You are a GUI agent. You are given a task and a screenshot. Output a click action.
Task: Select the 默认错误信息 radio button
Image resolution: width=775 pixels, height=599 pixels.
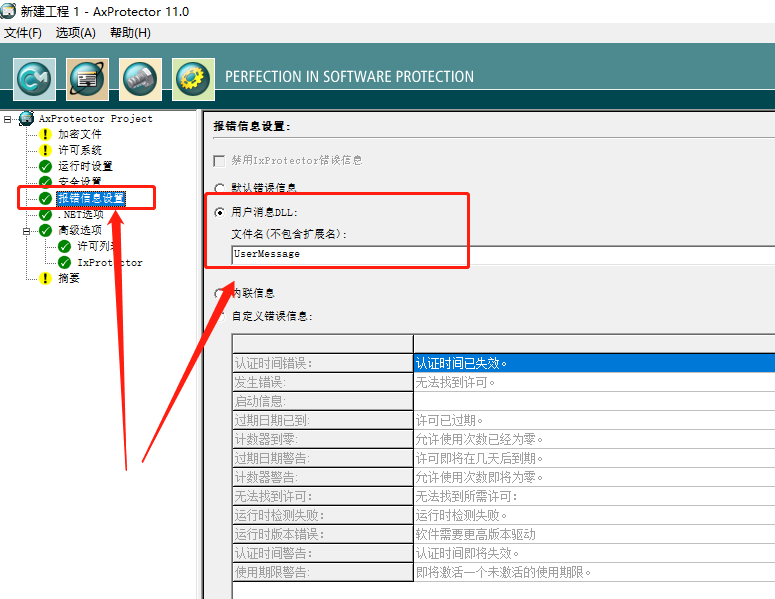(219, 188)
